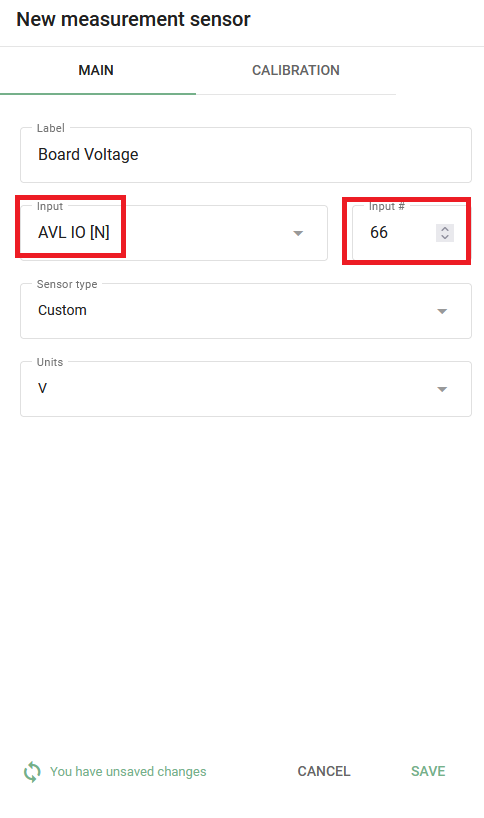484x818 pixels.
Task: Click the V units value
Action: click(42, 388)
